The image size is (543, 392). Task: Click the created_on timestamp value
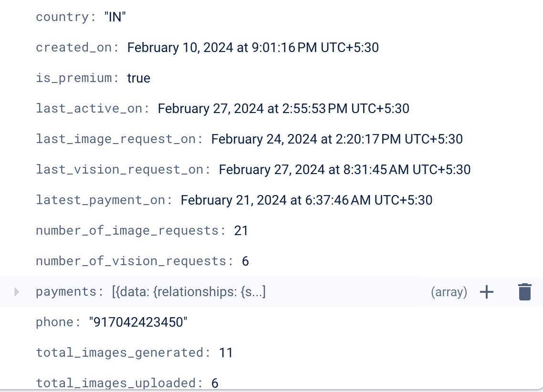[253, 48]
